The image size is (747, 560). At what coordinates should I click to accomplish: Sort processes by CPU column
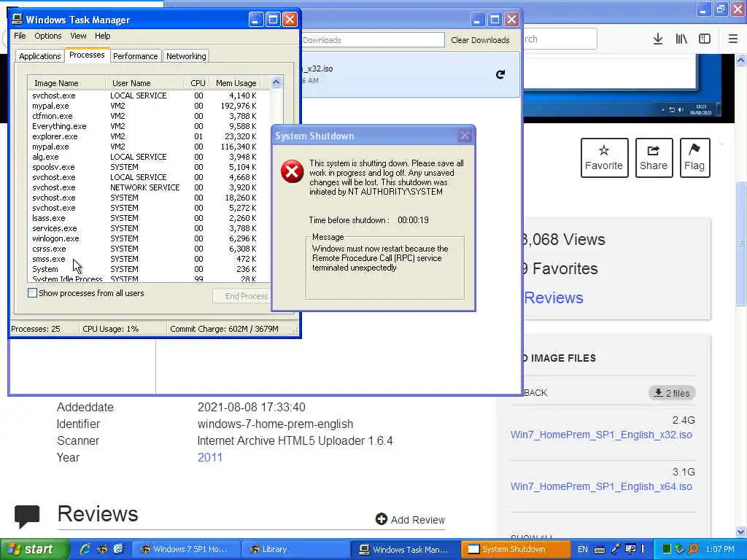(196, 83)
